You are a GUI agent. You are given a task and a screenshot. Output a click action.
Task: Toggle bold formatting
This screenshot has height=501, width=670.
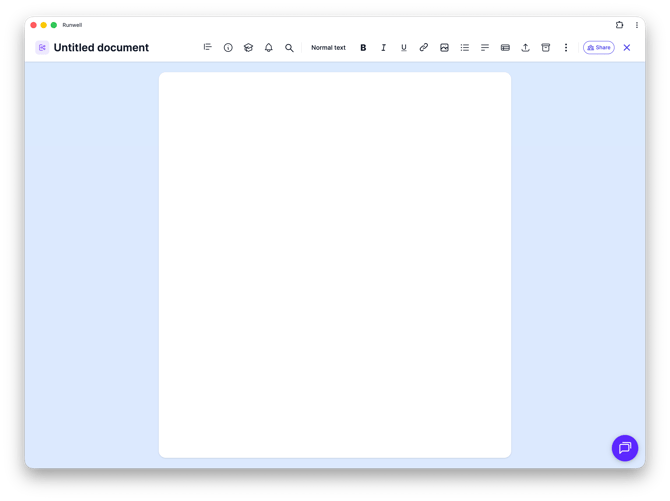(363, 47)
